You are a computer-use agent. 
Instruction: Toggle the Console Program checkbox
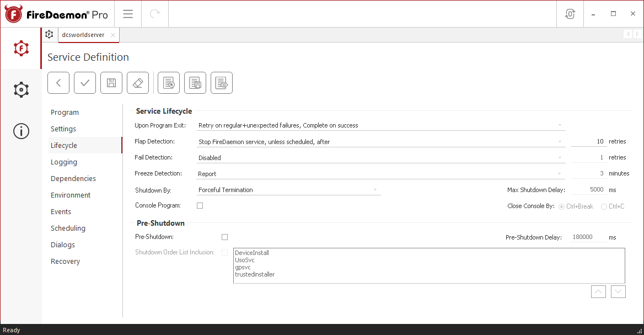point(200,205)
